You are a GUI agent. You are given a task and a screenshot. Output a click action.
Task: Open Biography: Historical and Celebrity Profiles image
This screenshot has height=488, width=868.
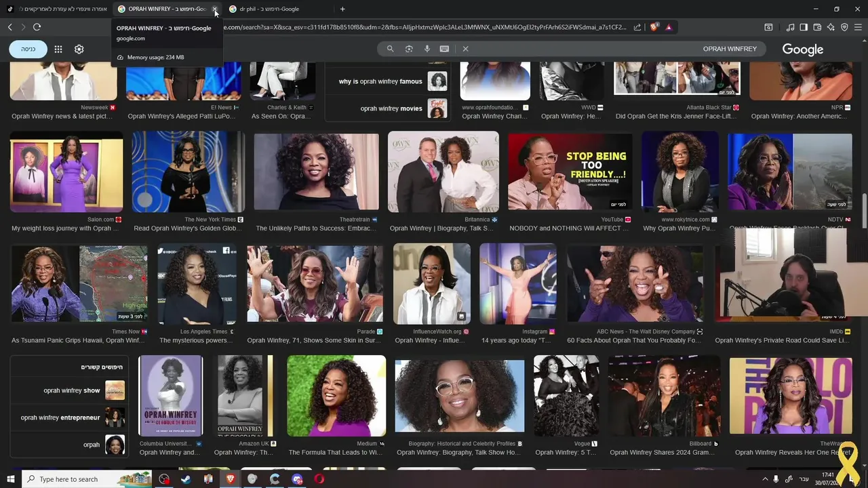[459, 396]
